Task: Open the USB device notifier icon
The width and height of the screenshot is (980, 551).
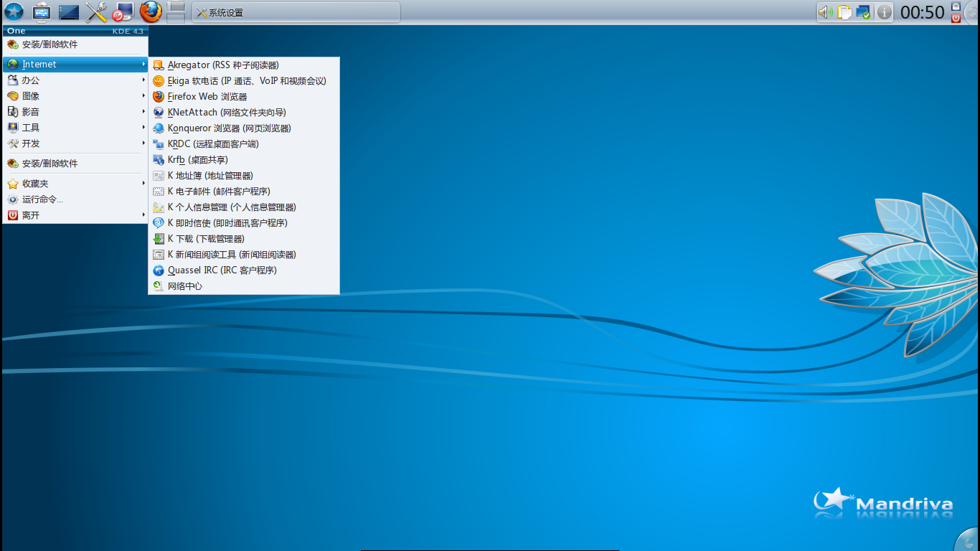Action: click(42, 11)
